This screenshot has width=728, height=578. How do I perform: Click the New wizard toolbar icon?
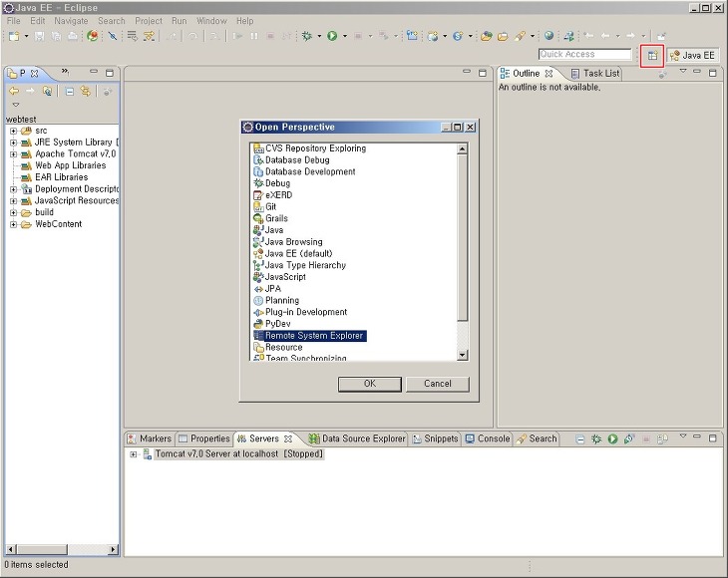(14, 36)
